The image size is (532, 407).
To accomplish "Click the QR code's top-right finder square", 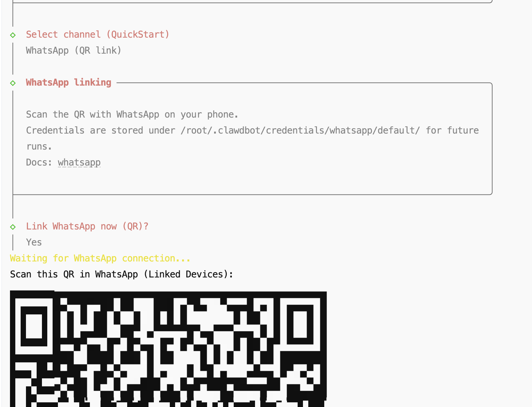I will 300,326.
